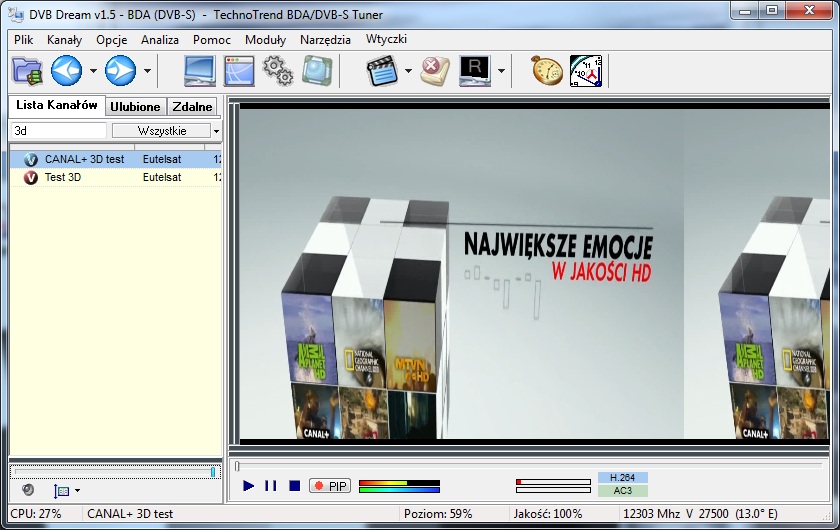The height and width of the screenshot is (530, 840).
Task: Click Poziom: 59% status text
Action: point(438,513)
